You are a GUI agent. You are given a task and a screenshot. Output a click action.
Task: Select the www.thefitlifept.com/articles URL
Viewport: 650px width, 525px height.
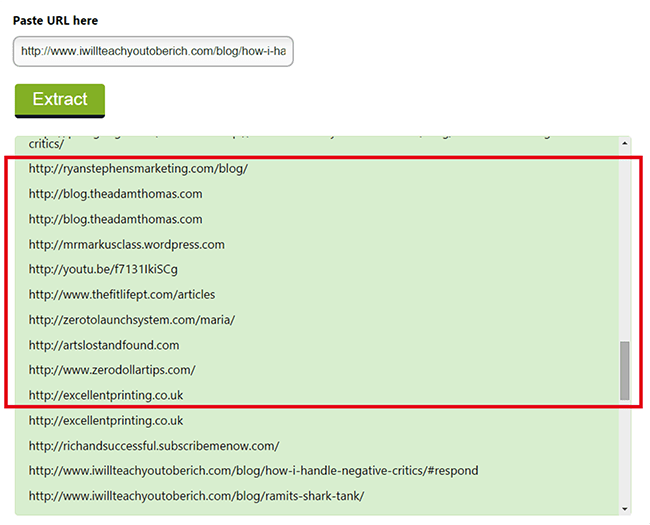122,295
